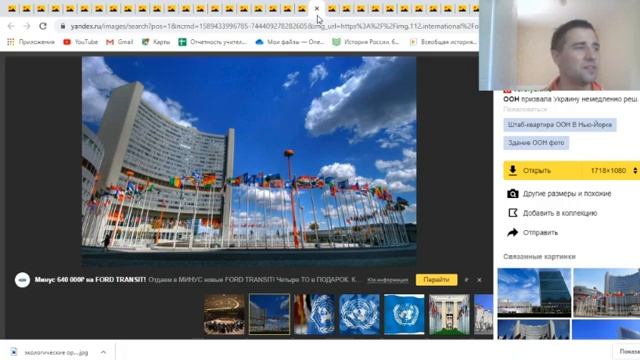Image resolution: width=640 pixels, height=360 pixels.
Task: Click the Штаб-квартира ООН в Нью-Йорке tag
Action: [x=560, y=124]
